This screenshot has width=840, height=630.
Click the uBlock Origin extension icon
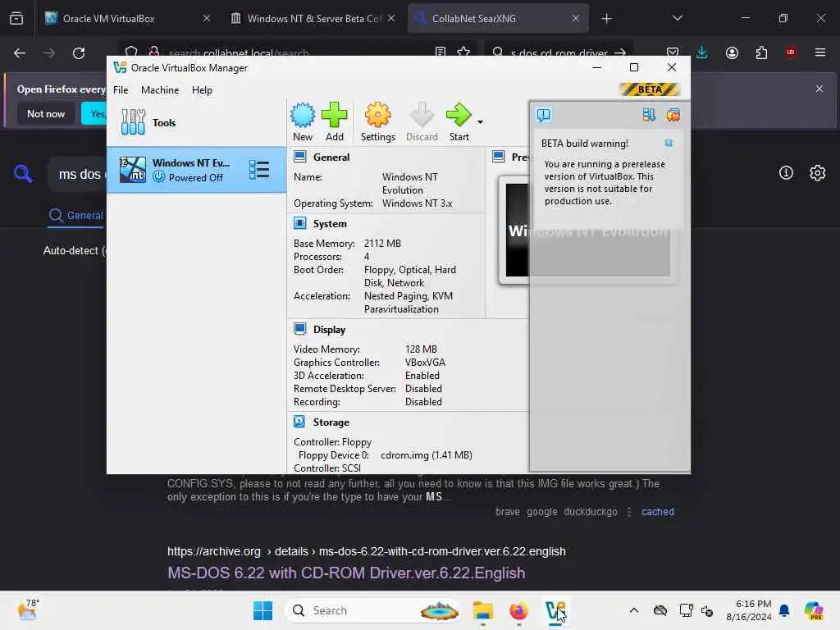791,52
